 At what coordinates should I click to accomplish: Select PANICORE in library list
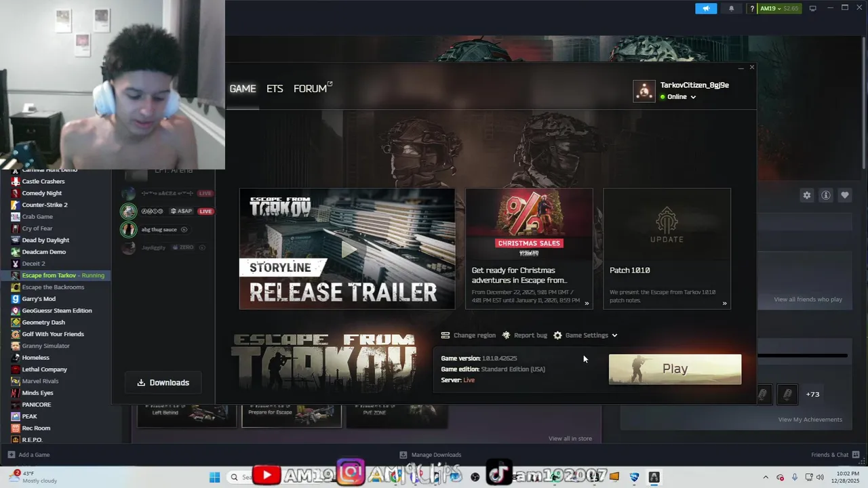(37, 405)
